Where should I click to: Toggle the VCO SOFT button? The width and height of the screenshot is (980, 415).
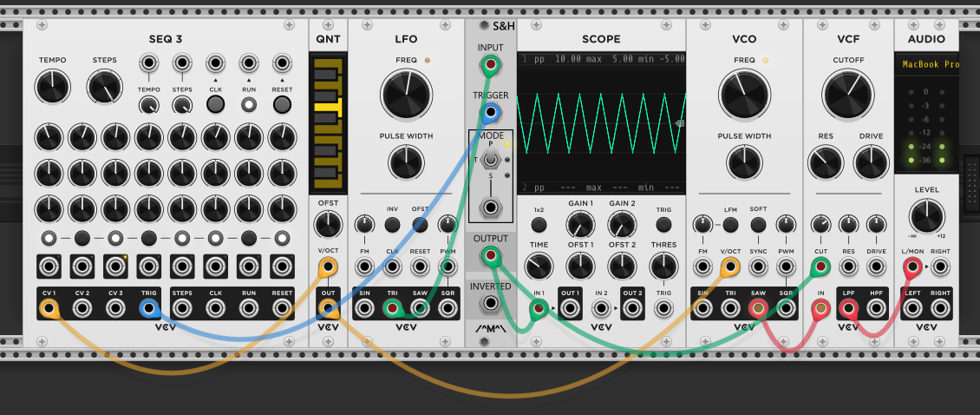point(758,225)
